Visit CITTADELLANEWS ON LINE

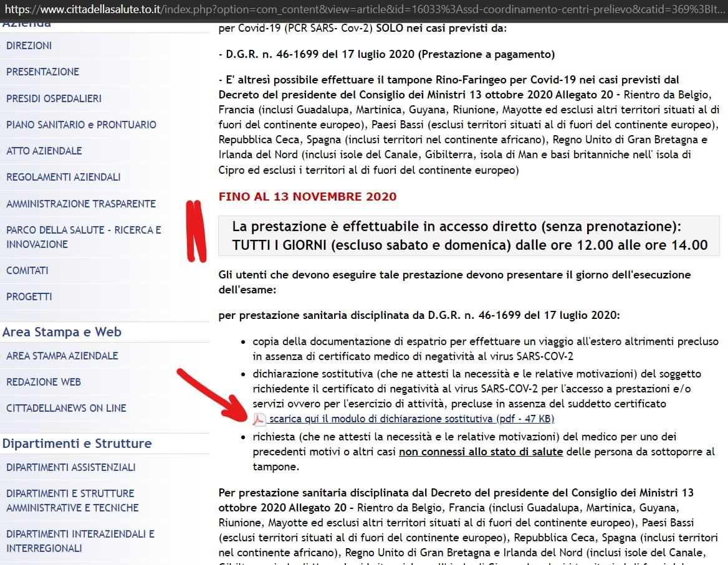66,408
